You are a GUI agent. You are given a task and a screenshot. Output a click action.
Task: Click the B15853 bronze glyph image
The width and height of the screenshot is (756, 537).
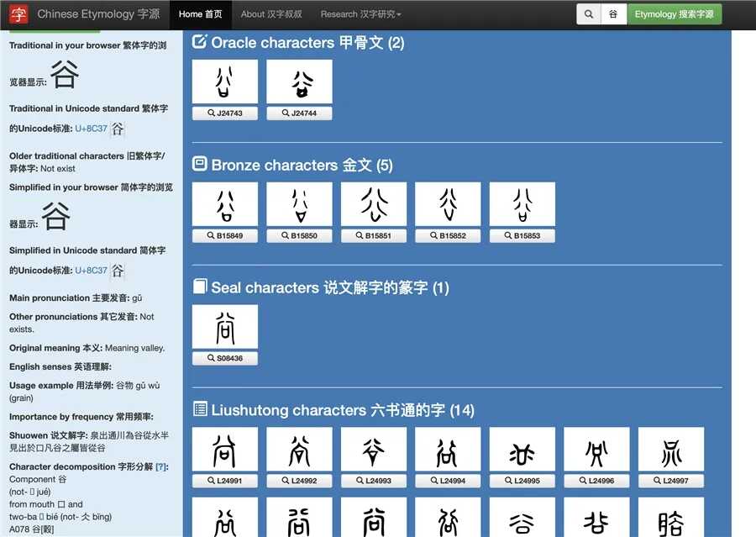(522, 205)
